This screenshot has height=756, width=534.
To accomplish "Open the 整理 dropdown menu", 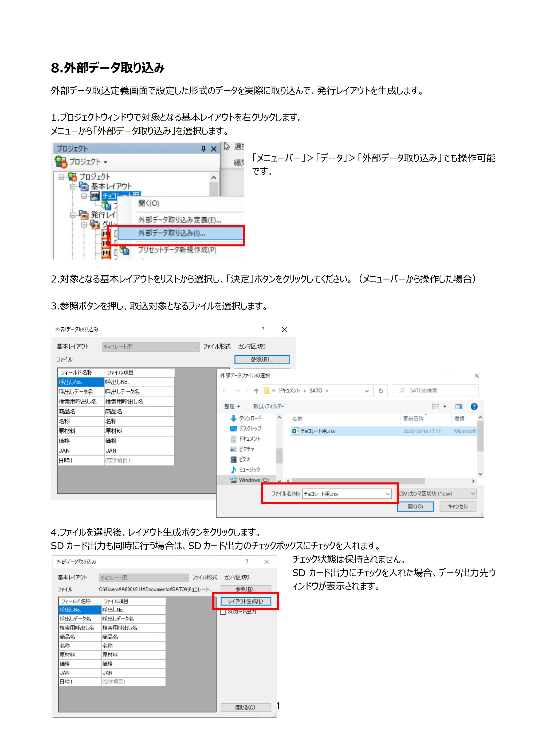I will 232,406.
